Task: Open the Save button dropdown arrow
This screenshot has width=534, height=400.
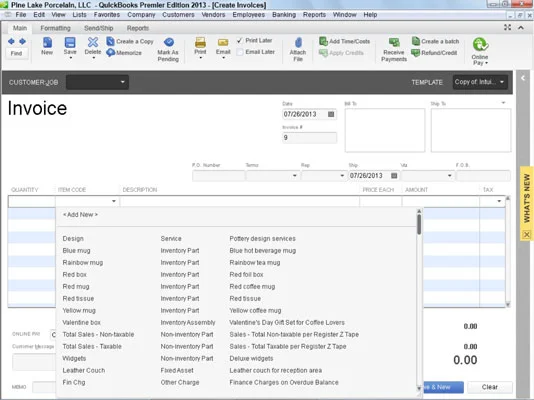Action: 70,58
